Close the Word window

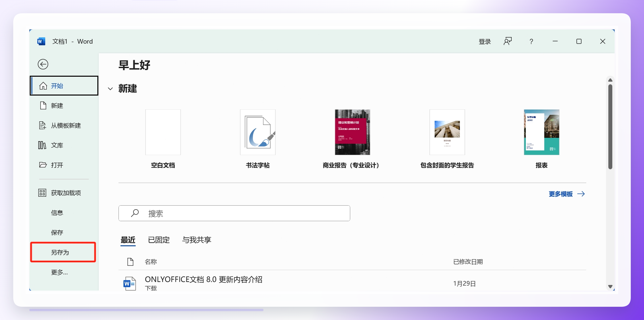point(603,41)
